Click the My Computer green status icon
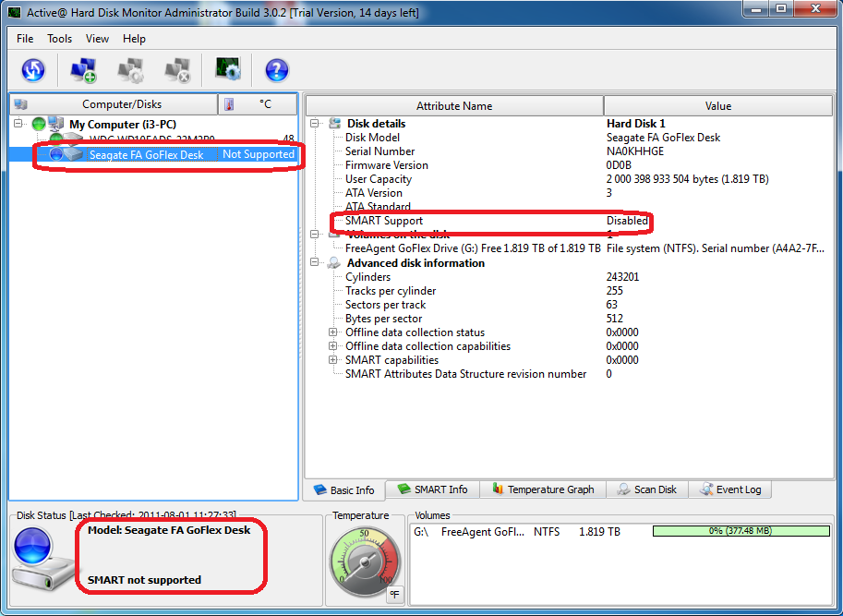Screen dimensions: 843x616 [39, 124]
